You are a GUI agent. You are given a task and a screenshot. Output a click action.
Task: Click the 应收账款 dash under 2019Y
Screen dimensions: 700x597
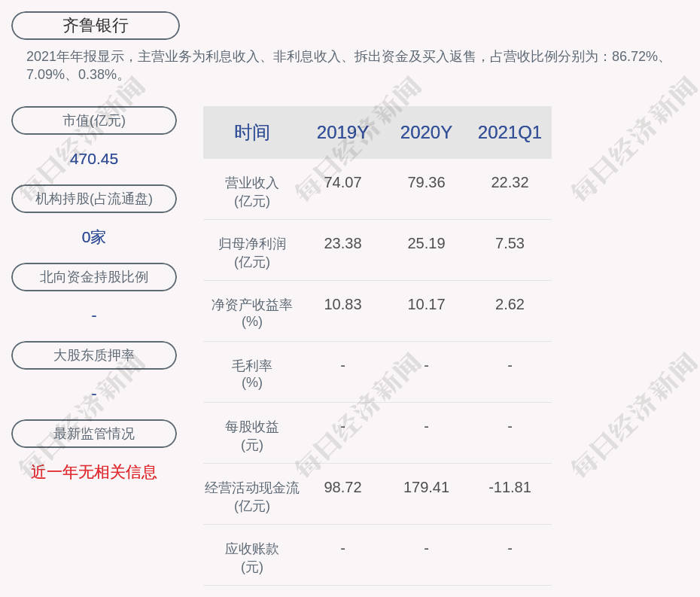tap(343, 548)
